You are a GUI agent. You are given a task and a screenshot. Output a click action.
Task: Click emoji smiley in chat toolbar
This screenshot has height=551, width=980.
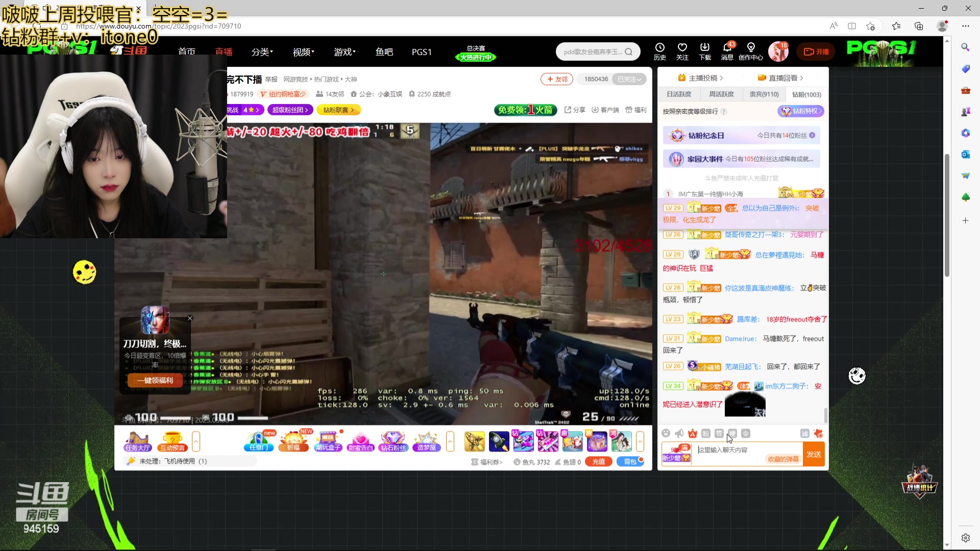666,433
